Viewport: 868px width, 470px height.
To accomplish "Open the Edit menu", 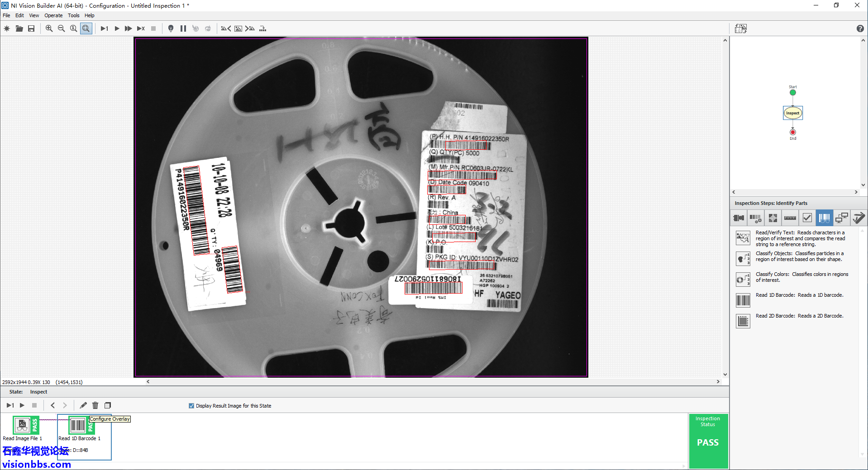I will pos(19,15).
